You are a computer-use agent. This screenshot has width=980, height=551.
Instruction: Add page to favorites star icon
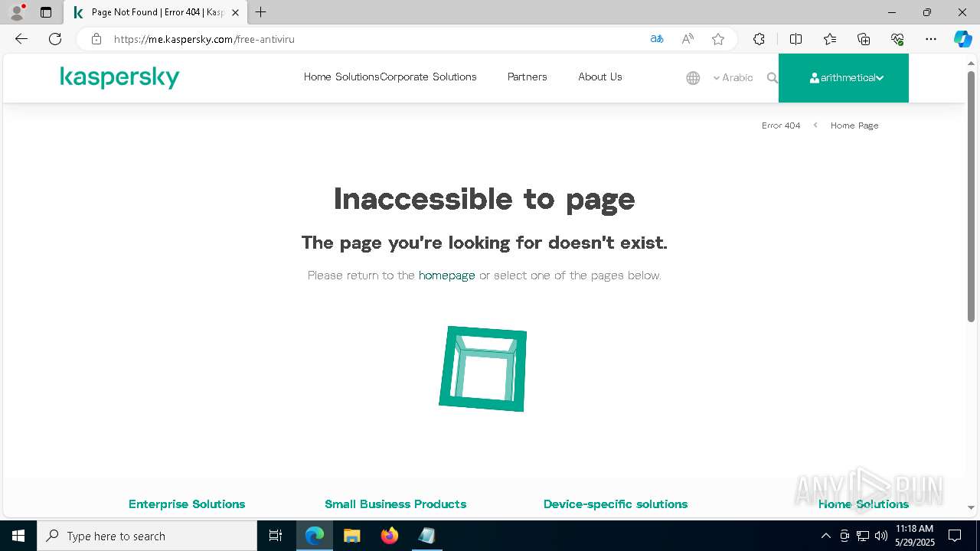coord(718,39)
